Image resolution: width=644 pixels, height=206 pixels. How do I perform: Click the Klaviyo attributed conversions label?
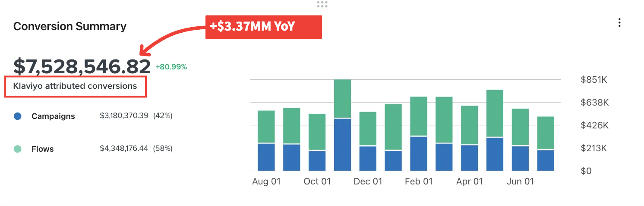pyautogui.click(x=75, y=86)
